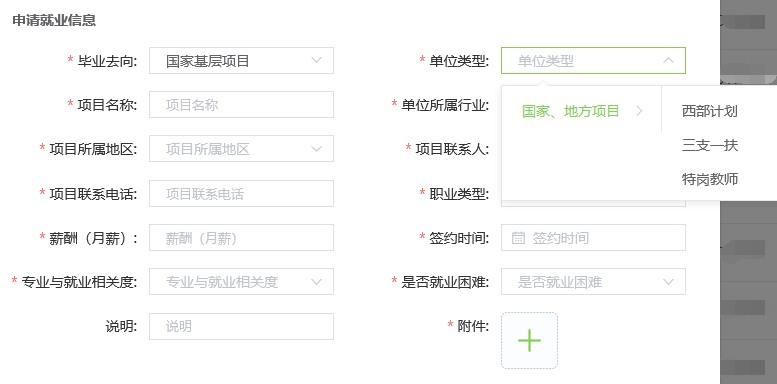Viewport: 777px width, 384px height.
Task: Click the green plus upload attachment icon
Action: 529,340
